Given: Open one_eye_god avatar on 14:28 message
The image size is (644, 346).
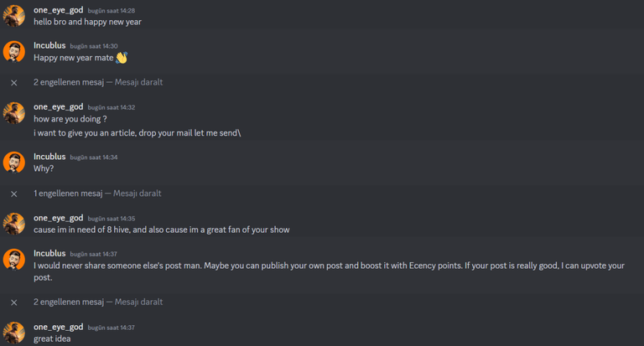Looking at the screenshot, I should pyautogui.click(x=14, y=16).
